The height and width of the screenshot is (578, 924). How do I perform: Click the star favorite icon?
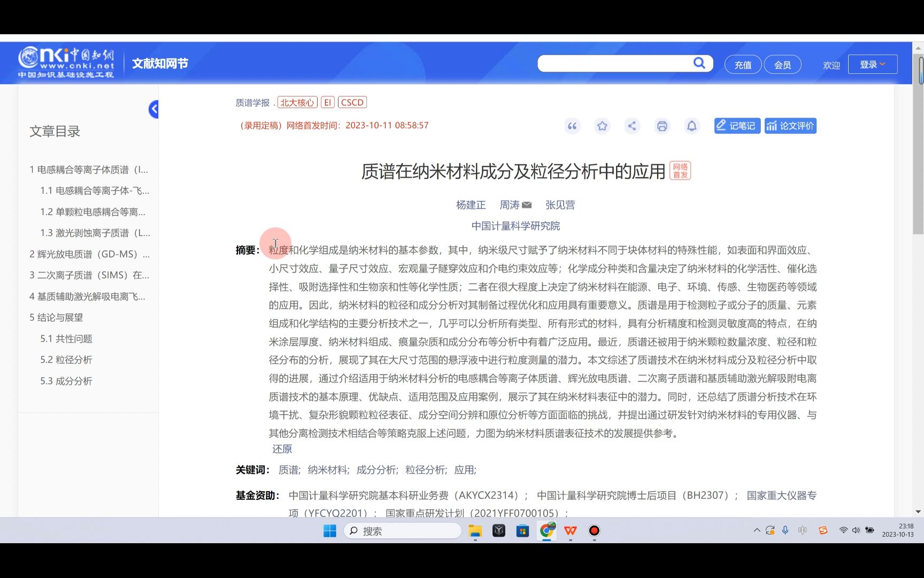pos(602,126)
